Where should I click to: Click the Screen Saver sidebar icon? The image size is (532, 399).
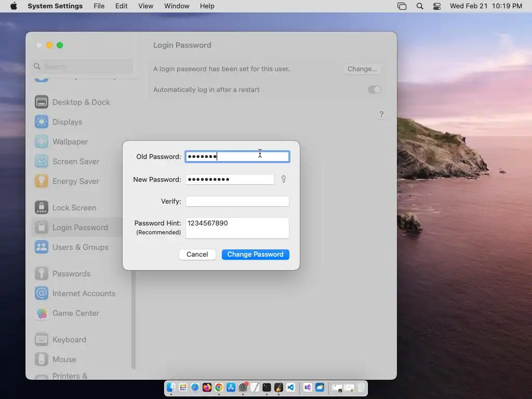point(42,161)
